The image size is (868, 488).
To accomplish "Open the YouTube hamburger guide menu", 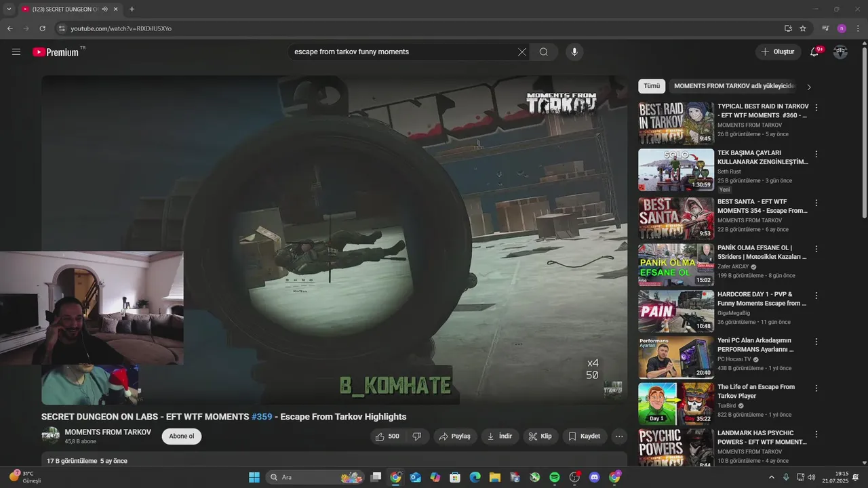I will tap(16, 52).
